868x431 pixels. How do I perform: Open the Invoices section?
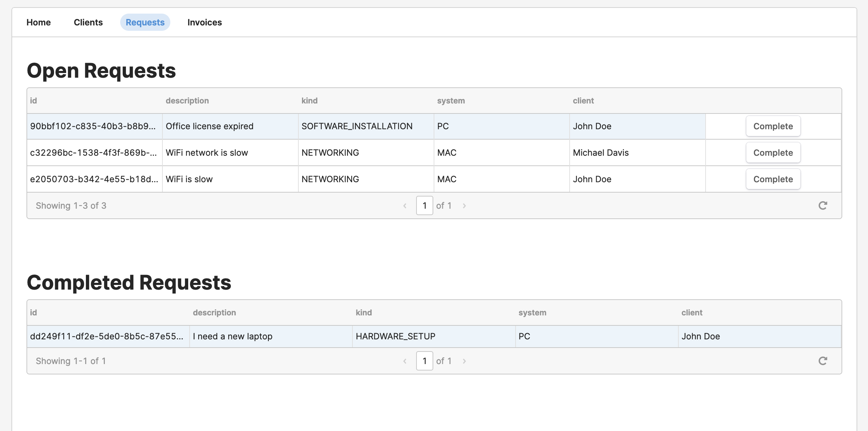pos(205,22)
